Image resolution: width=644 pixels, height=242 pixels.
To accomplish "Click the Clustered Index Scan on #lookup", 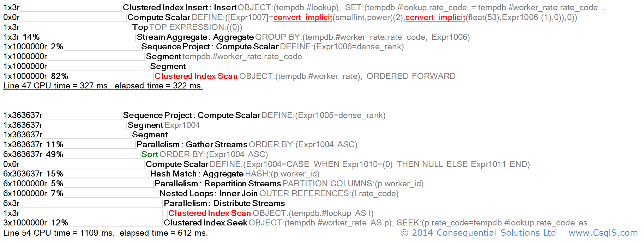I will point(209,213).
